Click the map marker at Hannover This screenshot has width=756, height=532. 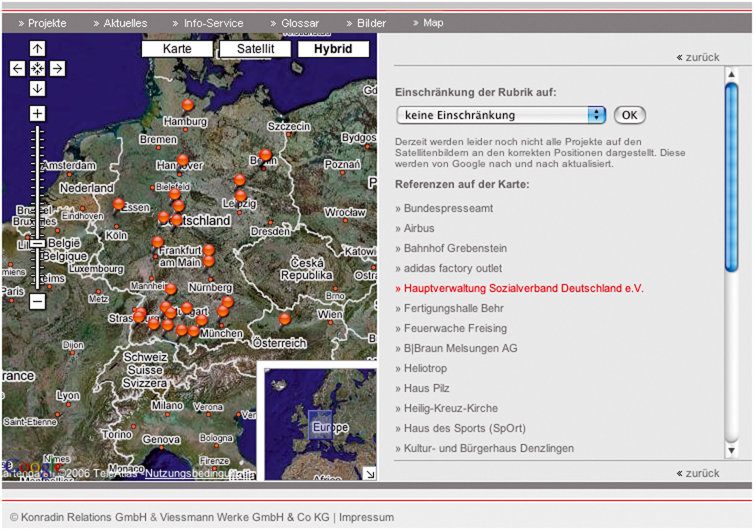[182, 160]
